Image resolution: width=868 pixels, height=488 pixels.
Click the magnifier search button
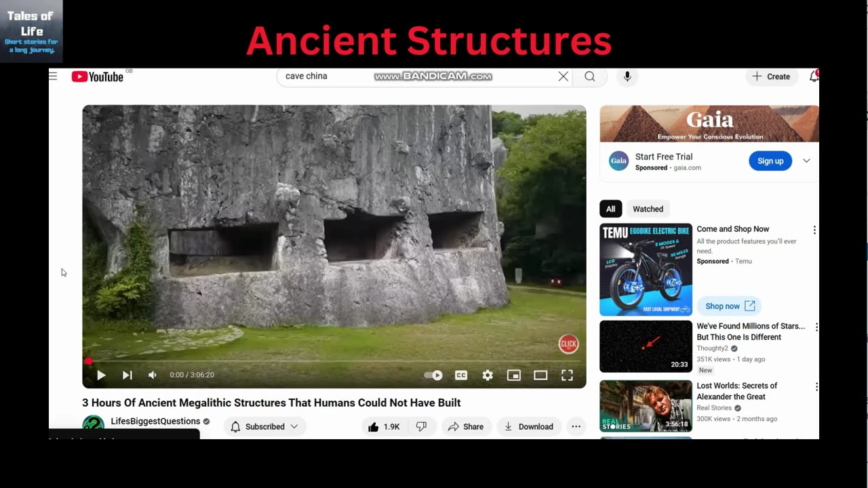pyautogui.click(x=590, y=77)
